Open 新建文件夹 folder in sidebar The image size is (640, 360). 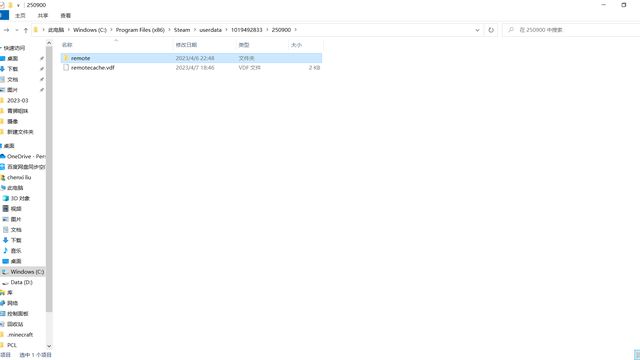(x=20, y=132)
